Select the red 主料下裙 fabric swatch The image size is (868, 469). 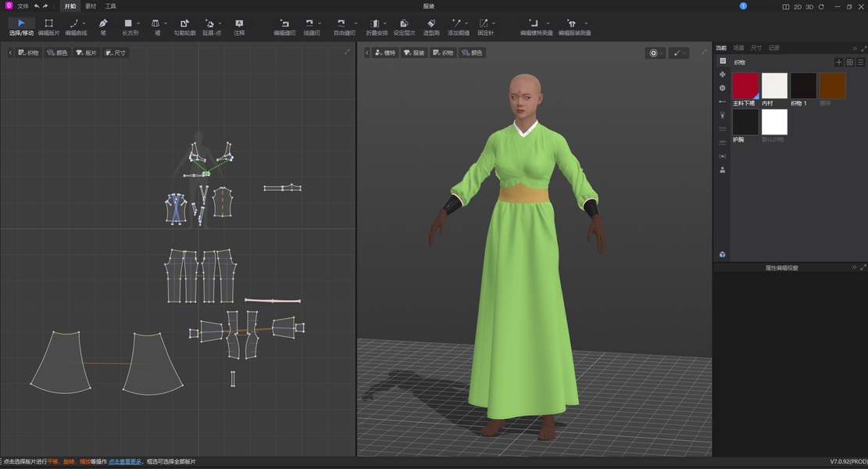745,86
